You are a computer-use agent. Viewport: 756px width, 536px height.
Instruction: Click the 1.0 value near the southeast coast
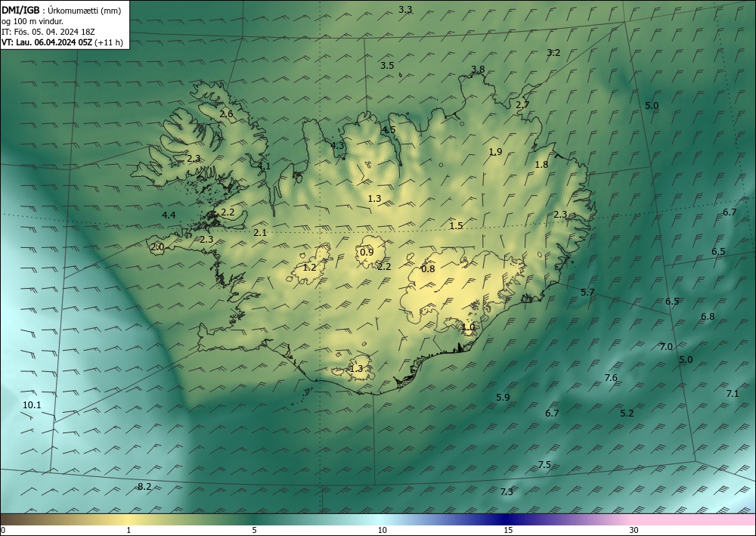[468, 327]
